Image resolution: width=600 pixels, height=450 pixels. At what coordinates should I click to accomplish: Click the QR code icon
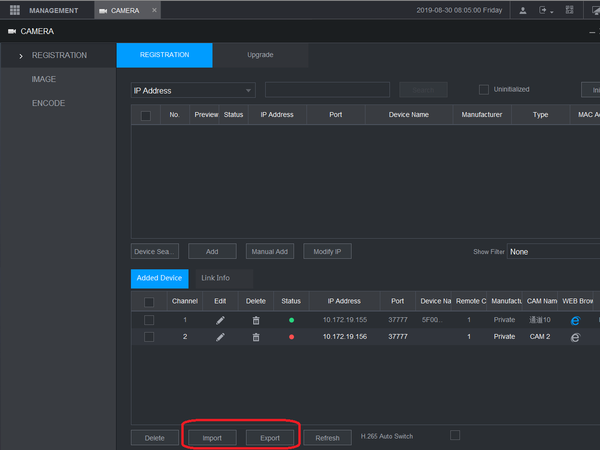569,10
